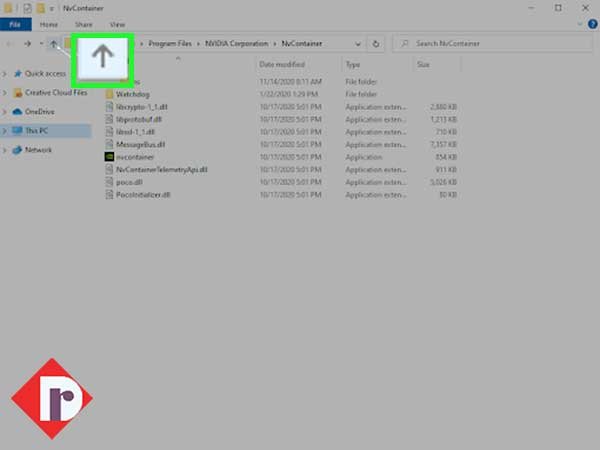Screen dimensions: 600x450
Task: Expand the Network tree node
Action: click(5, 150)
